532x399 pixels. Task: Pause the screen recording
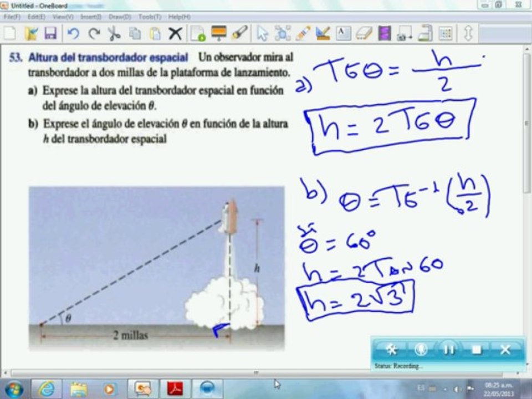coord(448,350)
